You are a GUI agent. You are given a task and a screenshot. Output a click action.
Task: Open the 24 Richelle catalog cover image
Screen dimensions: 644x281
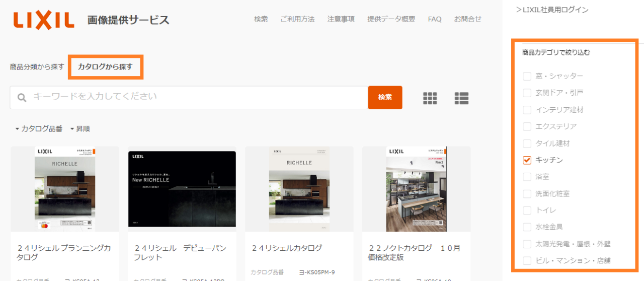[299, 189]
